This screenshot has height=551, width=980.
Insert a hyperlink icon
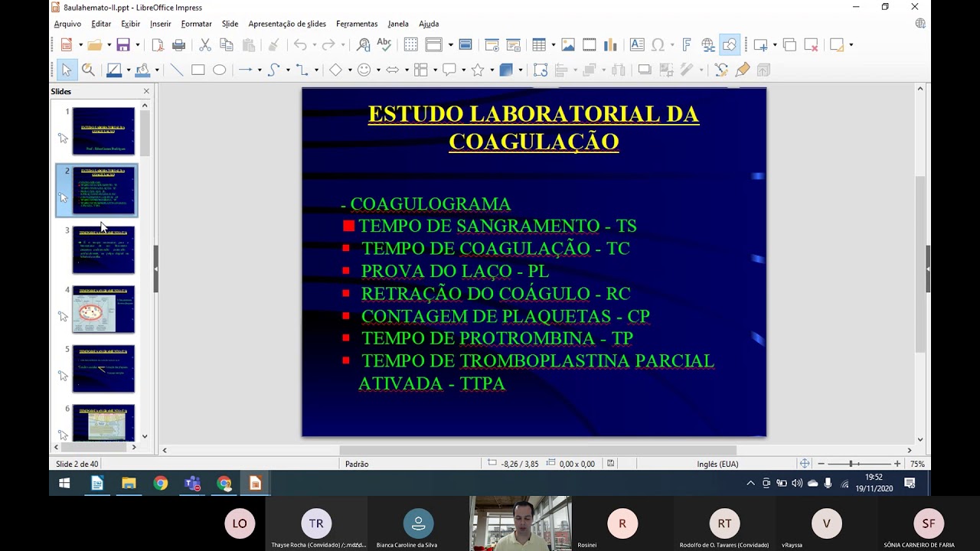tap(707, 45)
